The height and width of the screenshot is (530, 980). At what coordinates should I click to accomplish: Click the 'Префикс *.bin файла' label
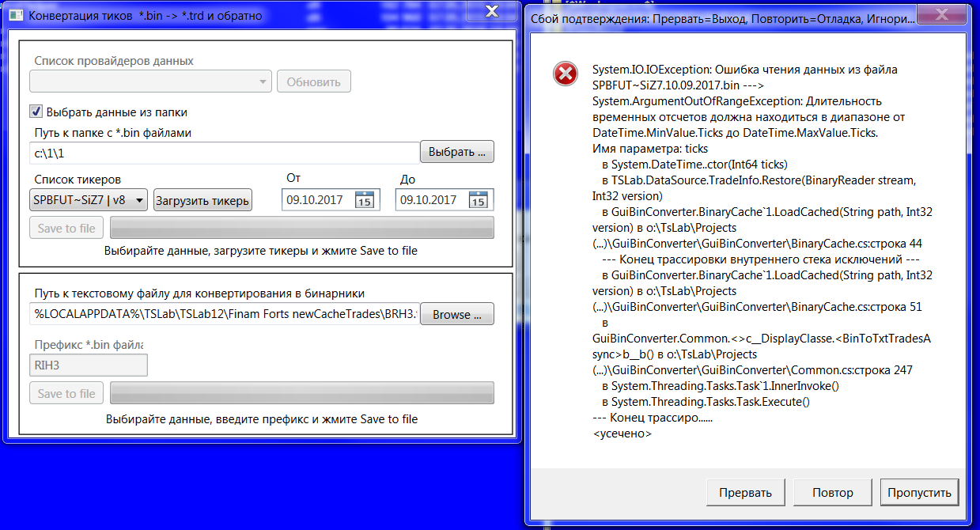point(89,345)
